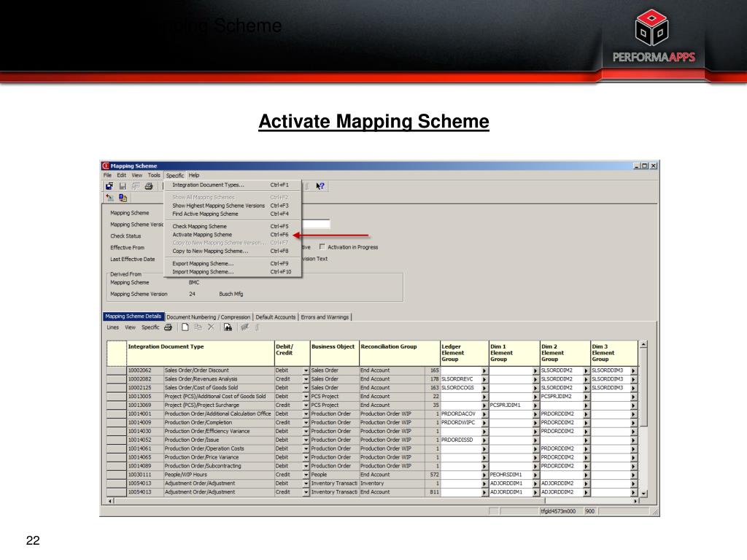Select row header for 10002062 Order Discount
This screenshot has width=747, height=560.
coord(116,371)
